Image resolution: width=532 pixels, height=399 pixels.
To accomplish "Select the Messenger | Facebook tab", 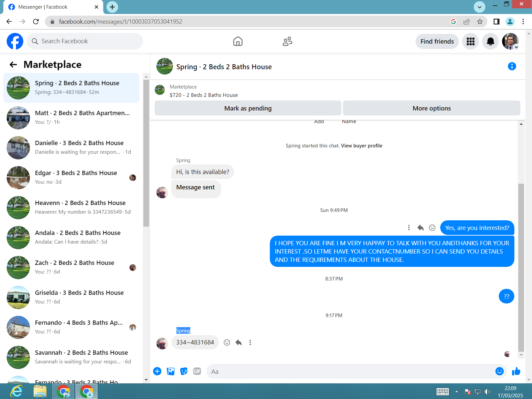I will (53, 7).
